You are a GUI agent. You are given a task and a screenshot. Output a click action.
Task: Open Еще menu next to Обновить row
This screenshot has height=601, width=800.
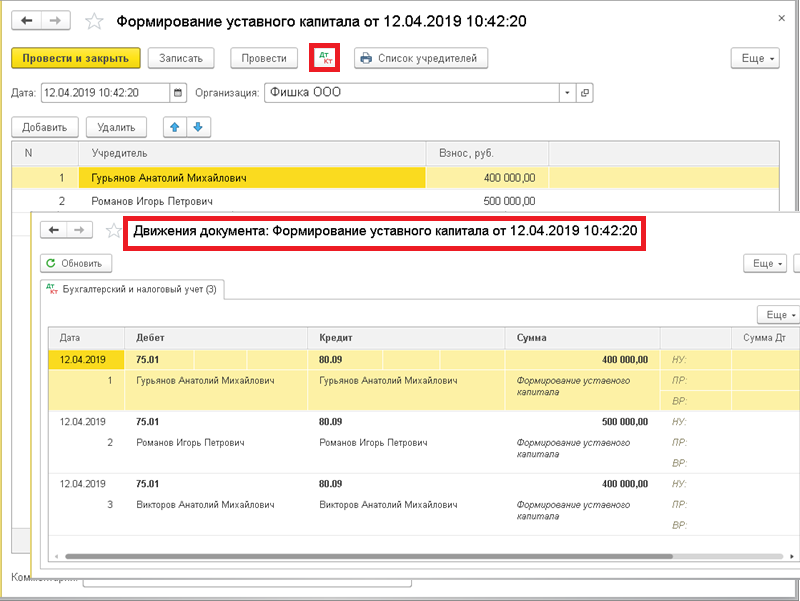coord(765,263)
